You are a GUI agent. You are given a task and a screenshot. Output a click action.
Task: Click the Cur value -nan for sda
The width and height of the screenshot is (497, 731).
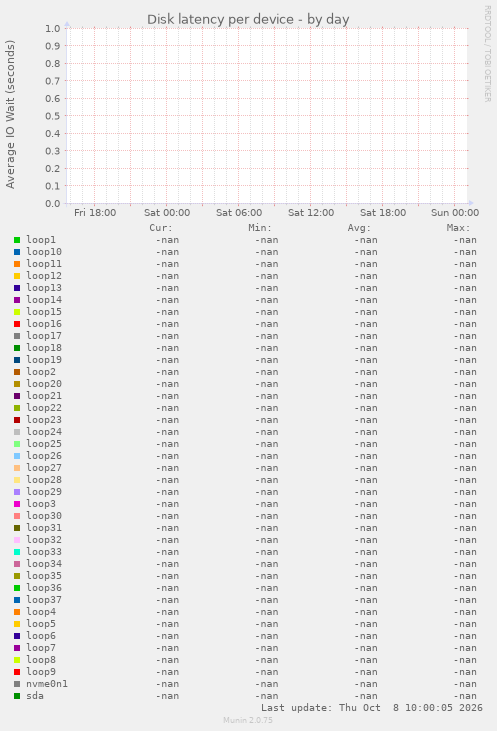[x=167, y=696]
